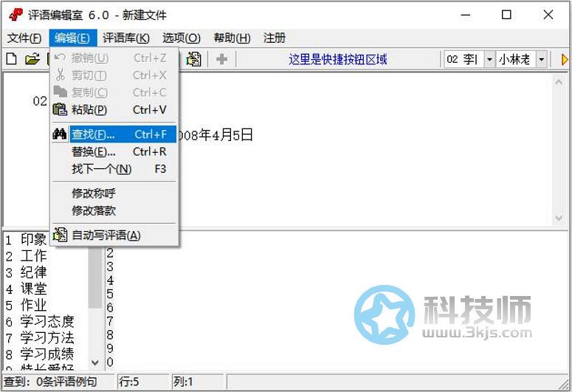This screenshot has width=572, height=392.
Task: Open the 评语库(K) menu
Action: click(126, 38)
